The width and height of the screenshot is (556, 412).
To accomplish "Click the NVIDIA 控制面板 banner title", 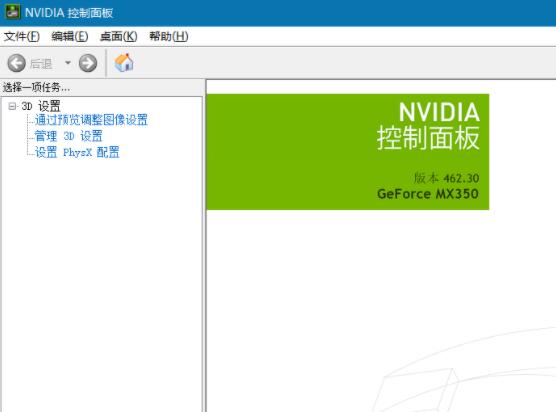I will (428, 126).
